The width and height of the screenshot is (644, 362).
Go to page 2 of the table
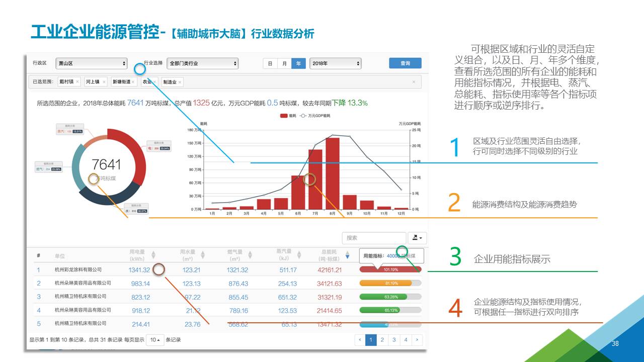382,340
